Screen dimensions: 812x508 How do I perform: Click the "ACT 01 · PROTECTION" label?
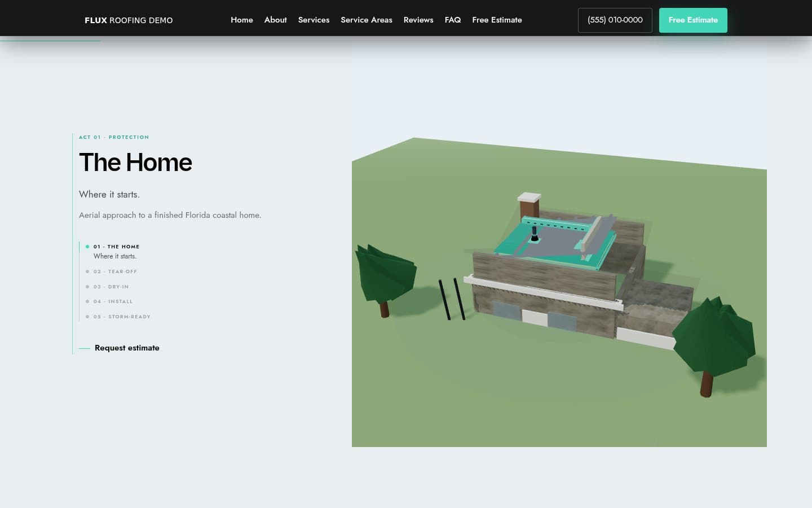[114, 137]
